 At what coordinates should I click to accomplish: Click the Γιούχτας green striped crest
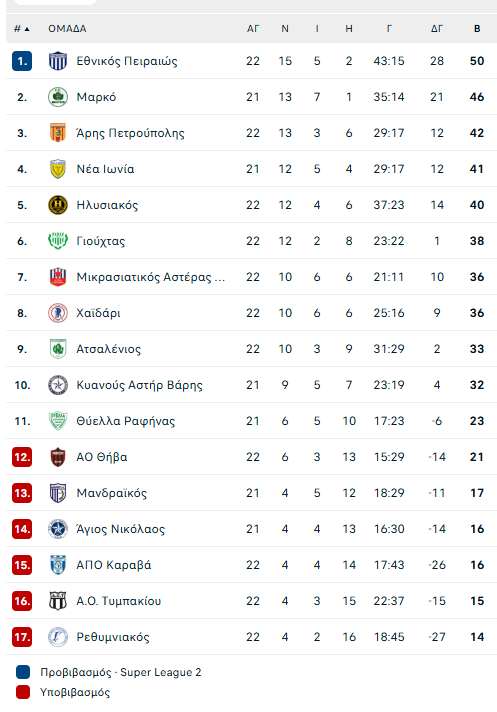point(58,241)
